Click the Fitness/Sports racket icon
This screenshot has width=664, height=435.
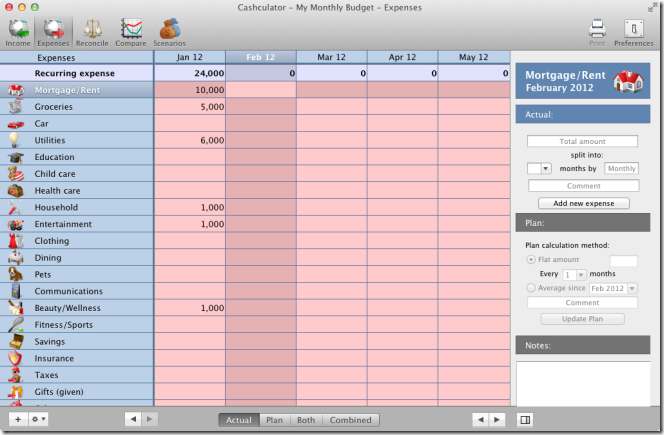(16, 325)
